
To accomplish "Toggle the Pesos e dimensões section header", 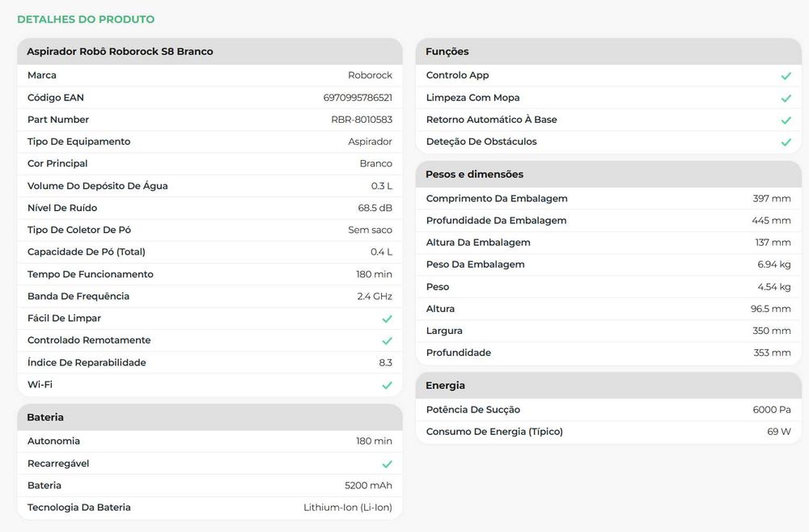I will (x=608, y=175).
